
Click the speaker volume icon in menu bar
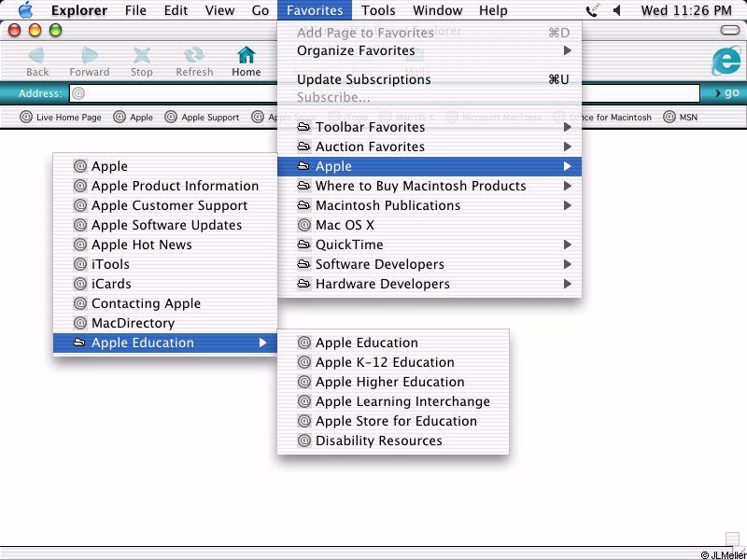coord(617,10)
